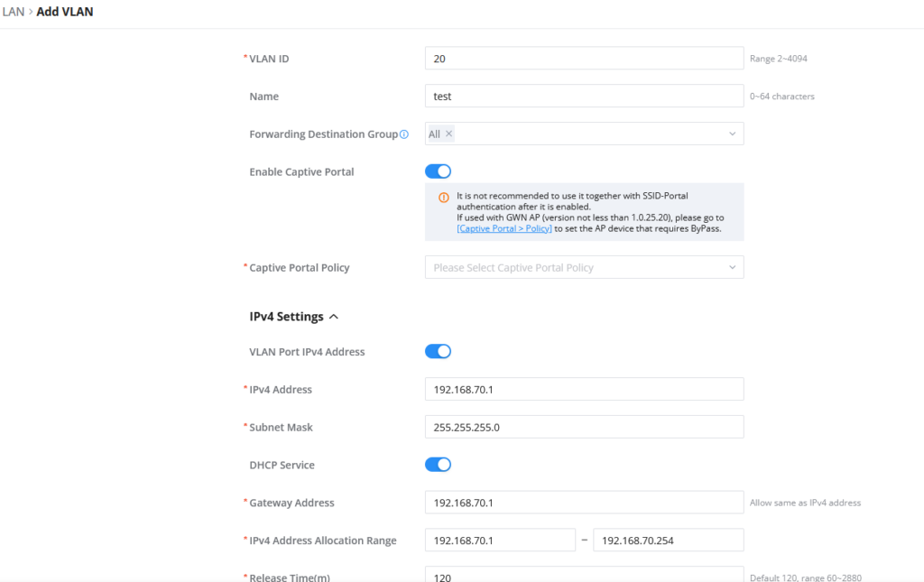This screenshot has height=582, width=924.
Task: Click the VLAN ID input field
Action: pyautogui.click(x=584, y=59)
